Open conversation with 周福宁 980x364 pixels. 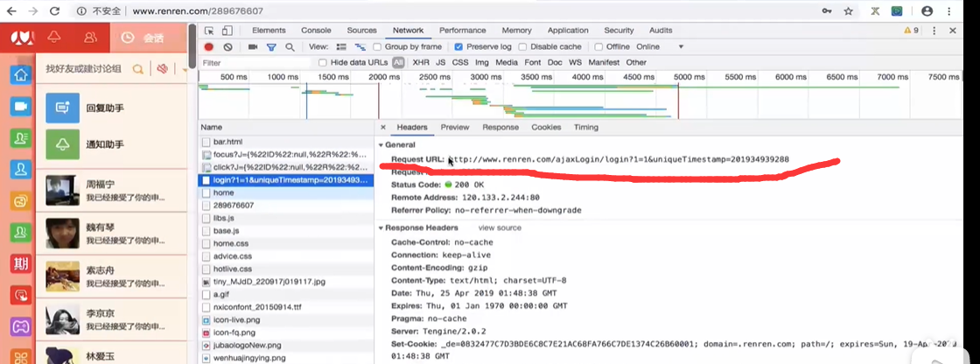pyautogui.click(x=111, y=190)
